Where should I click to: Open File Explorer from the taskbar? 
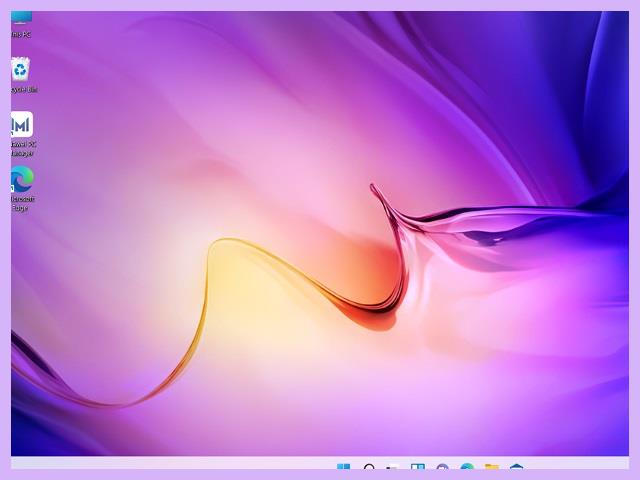pyautogui.click(x=492, y=466)
